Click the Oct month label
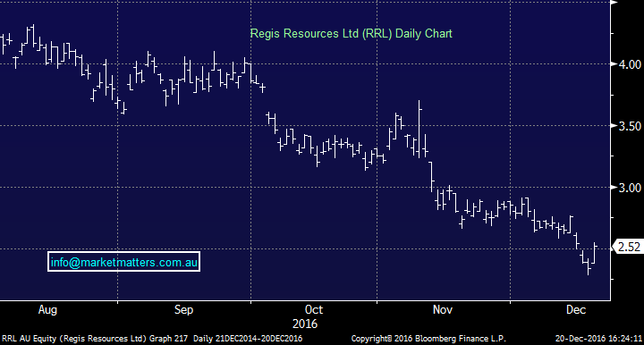The height and width of the screenshot is (345, 644). tap(314, 309)
